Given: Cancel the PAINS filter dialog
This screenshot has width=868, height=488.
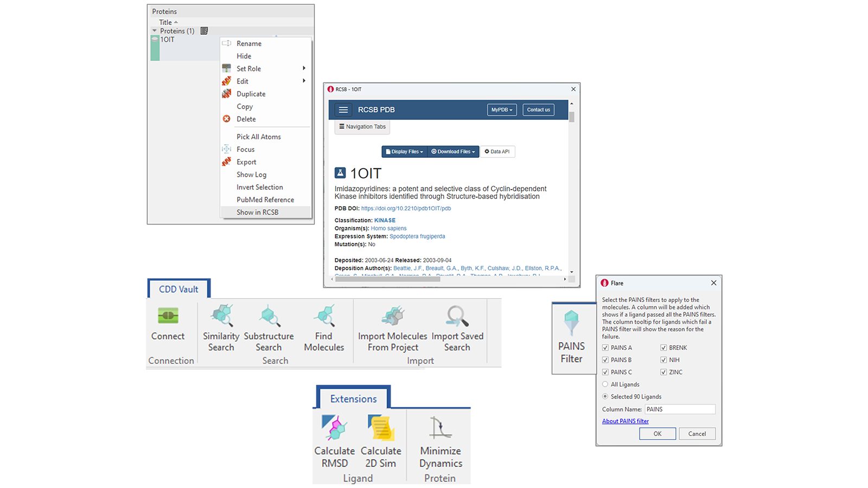Looking at the screenshot, I should [x=697, y=434].
